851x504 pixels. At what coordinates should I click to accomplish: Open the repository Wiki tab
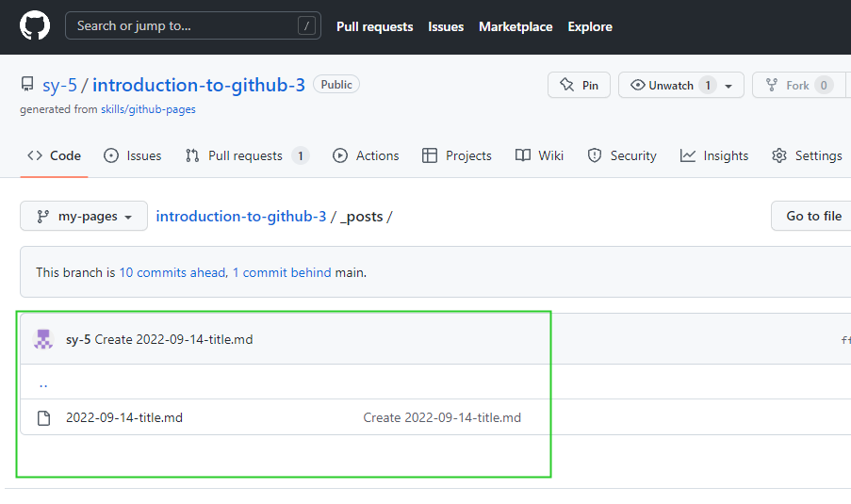[x=540, y=155]
